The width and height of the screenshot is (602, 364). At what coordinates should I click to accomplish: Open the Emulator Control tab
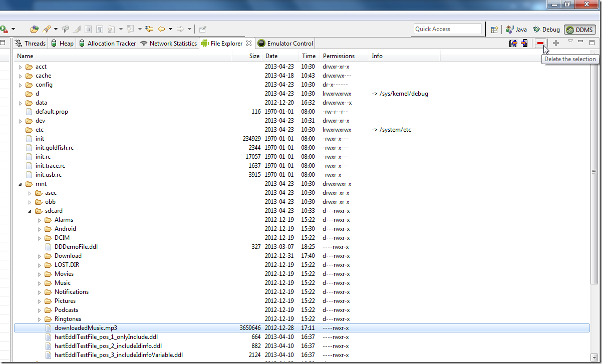coord(285,44)
